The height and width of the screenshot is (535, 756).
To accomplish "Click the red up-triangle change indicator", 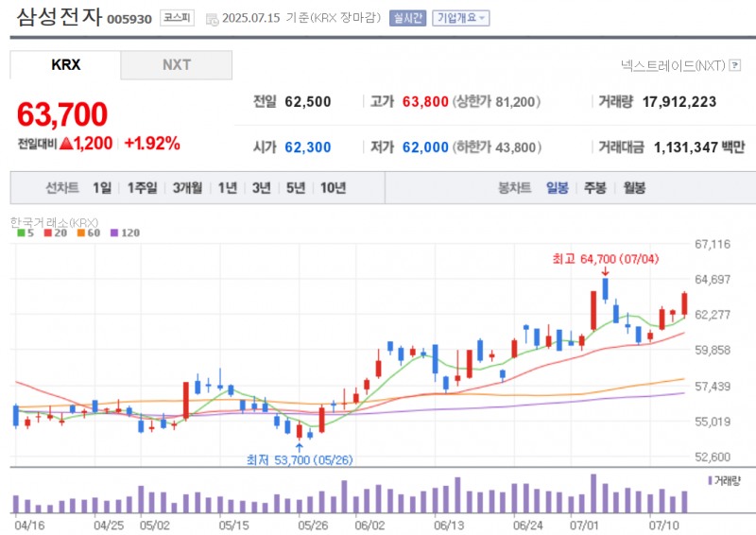I will [x=66, y=144].
